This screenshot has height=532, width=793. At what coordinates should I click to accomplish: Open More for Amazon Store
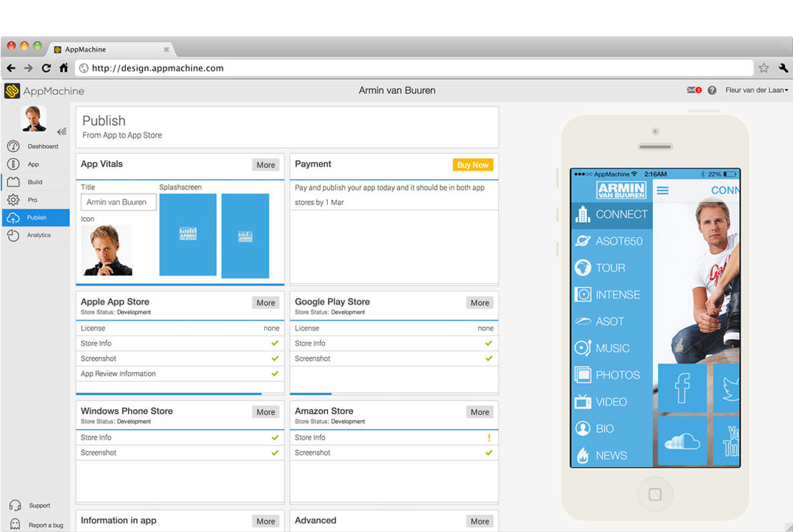(479, 412)
